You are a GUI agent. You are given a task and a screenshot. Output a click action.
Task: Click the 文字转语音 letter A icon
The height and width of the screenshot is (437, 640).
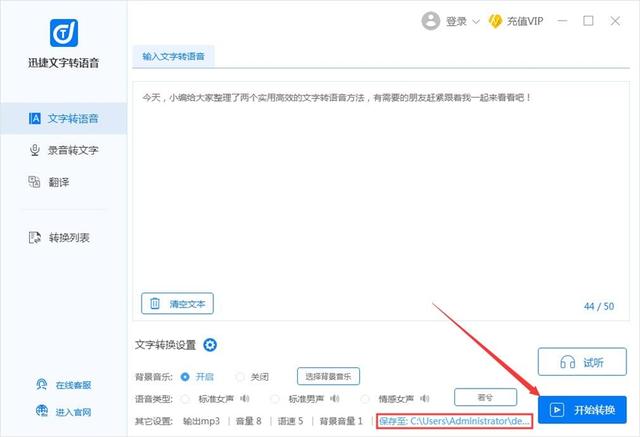click(x=35, y=119)
